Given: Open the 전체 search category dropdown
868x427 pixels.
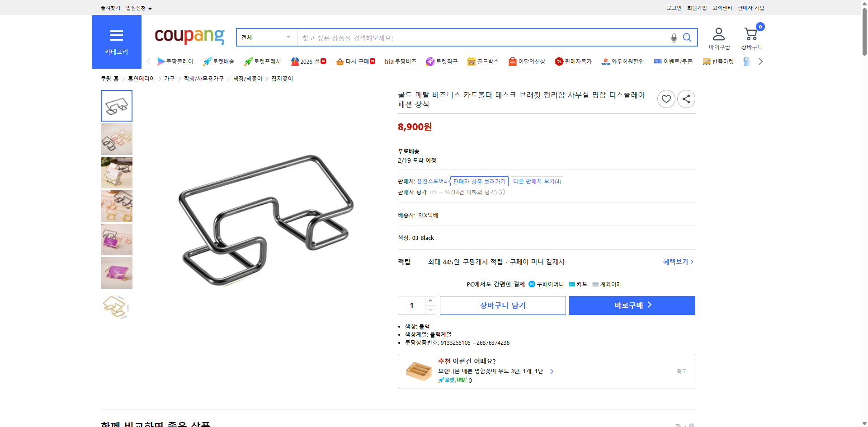Looking at the screenshot, I should [266, 38].
